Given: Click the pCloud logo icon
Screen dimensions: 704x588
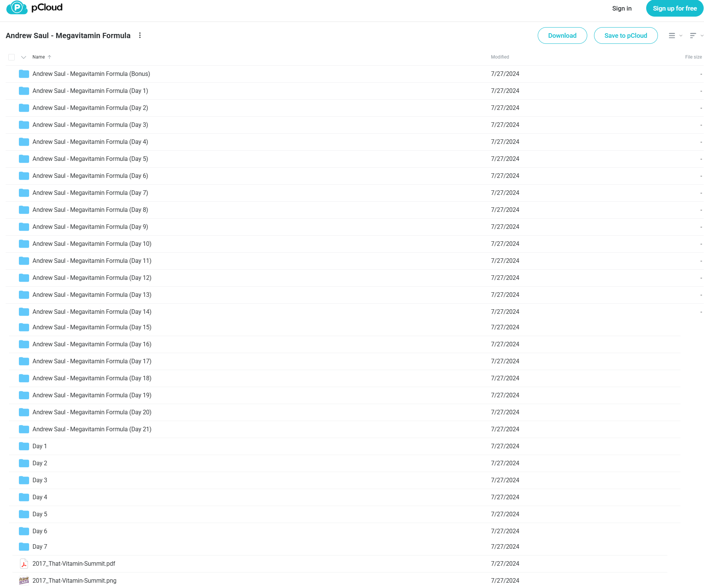Looking at the screenshot, I should [17, 7].
